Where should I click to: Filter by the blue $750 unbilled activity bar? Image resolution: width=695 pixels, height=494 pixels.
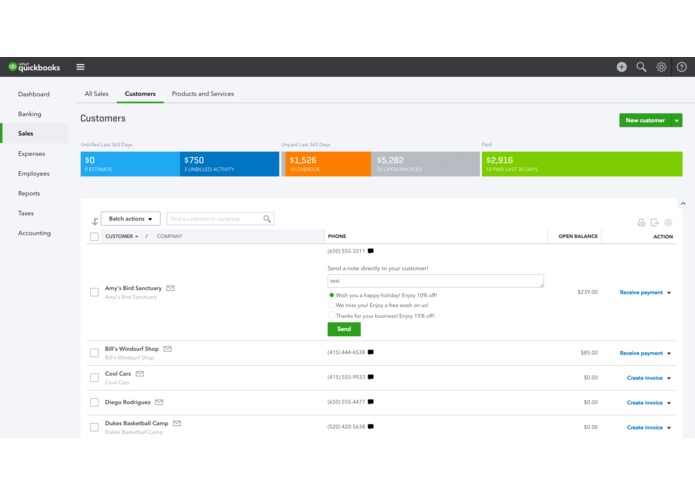tap(229, 164)
